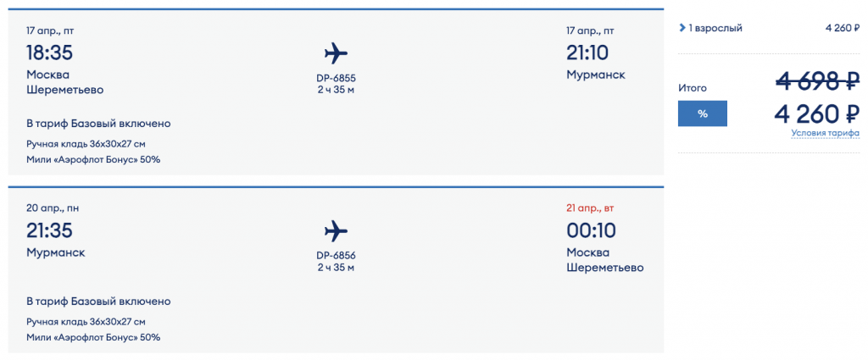This screenshot has height=360, width=868.
Task: Click the final 4 260 ₽ total price
Action: [818, 113]
